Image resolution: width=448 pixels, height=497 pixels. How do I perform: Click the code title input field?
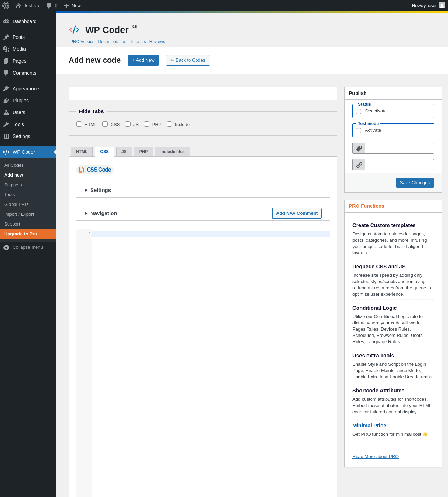[x=203, y=94]
